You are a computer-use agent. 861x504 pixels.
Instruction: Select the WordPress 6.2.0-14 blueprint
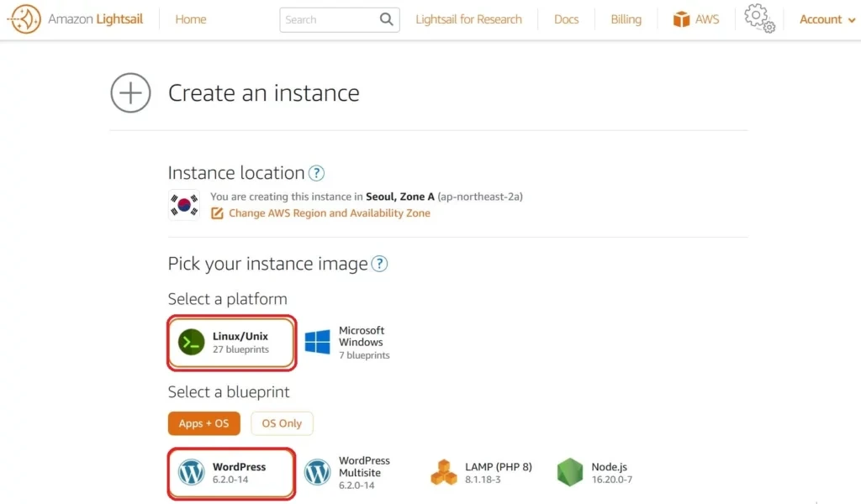pos(230,472)
